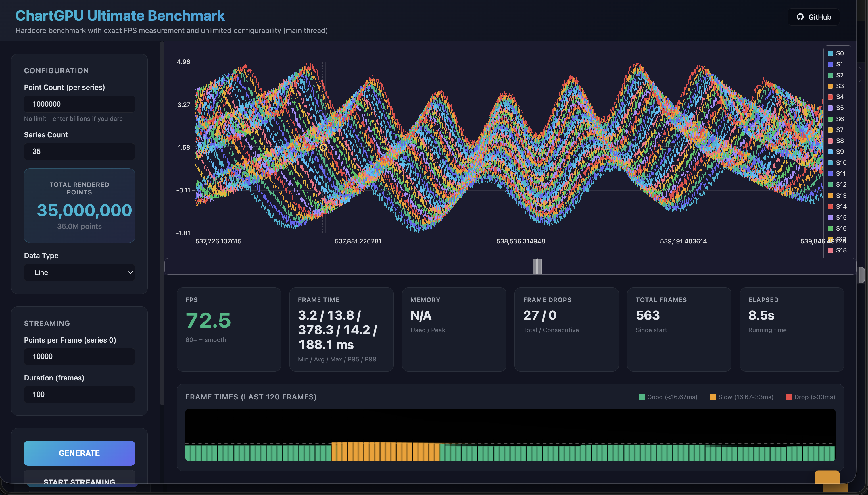Click the S3 legend color marker
The height and width of the screenshot is (495, 868).
pos(830,86)
